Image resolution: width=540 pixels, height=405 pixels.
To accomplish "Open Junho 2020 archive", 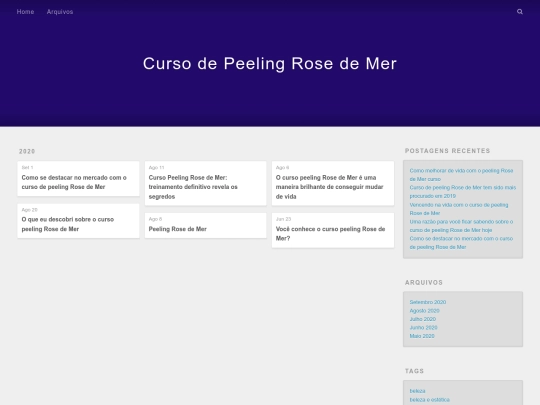I will coord(423,328).
